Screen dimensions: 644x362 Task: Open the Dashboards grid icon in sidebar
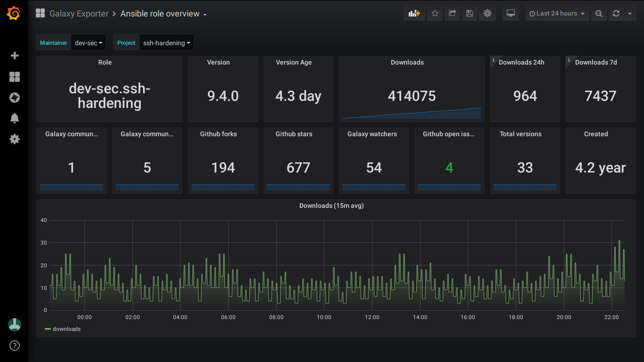[15, 77]
